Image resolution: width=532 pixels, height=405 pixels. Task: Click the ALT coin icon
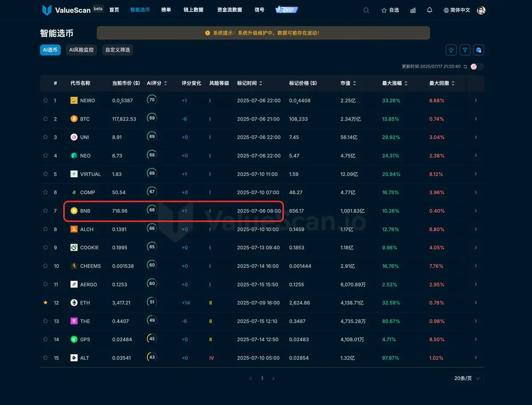coord(74,358)
